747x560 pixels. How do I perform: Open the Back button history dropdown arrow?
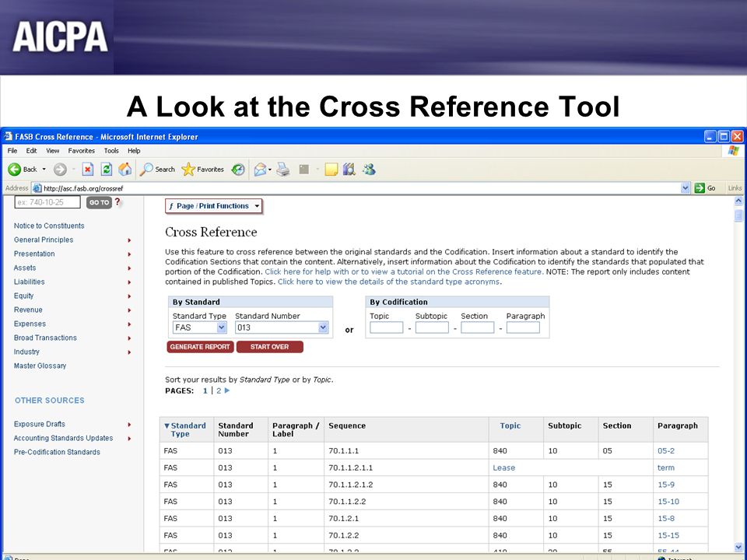click(x=44, y=169)
